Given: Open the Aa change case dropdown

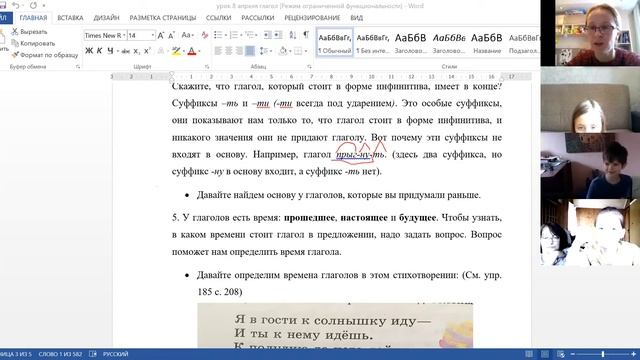Looking at the screenshot, I should [187, 35].
